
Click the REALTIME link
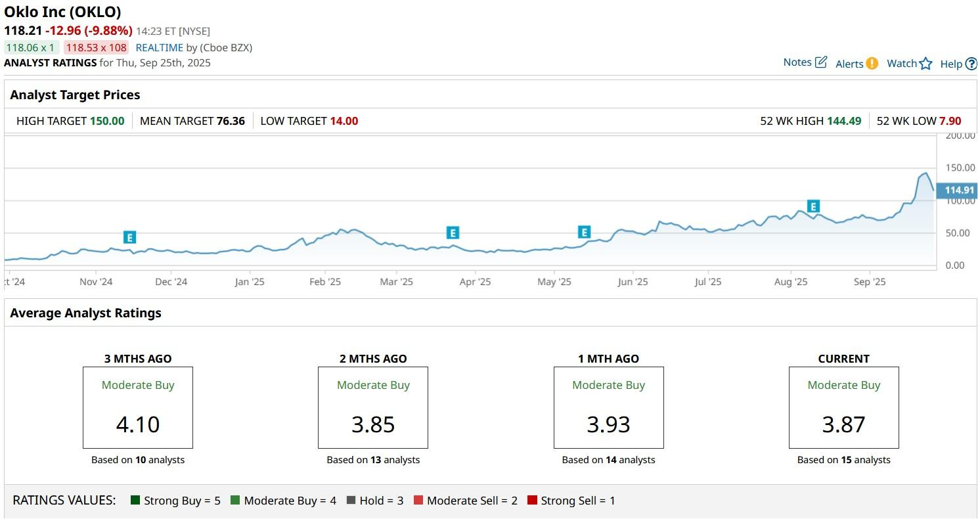[x=160, y=47]
